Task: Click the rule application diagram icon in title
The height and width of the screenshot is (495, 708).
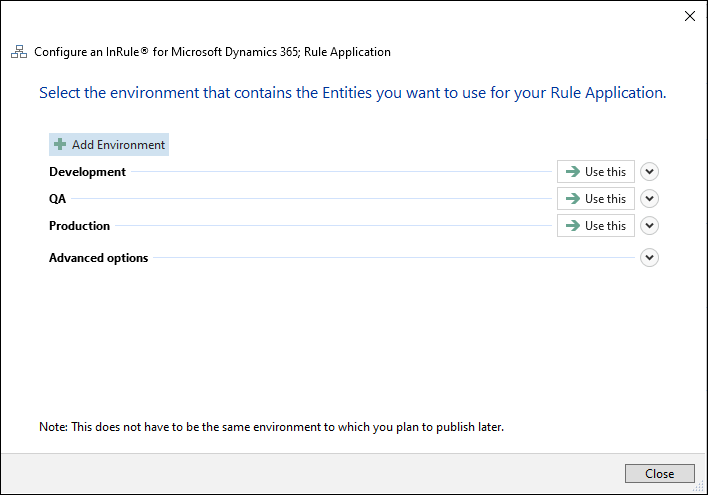Action: pos(19,52)
